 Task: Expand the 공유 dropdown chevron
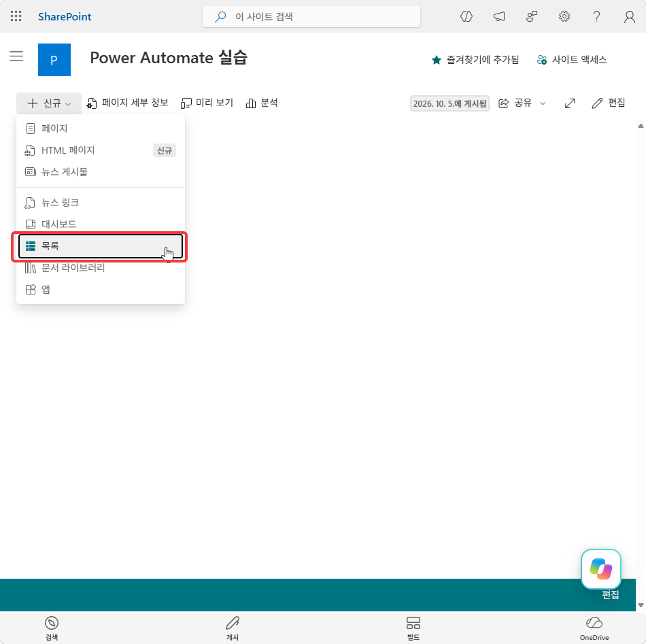point(543,103)
